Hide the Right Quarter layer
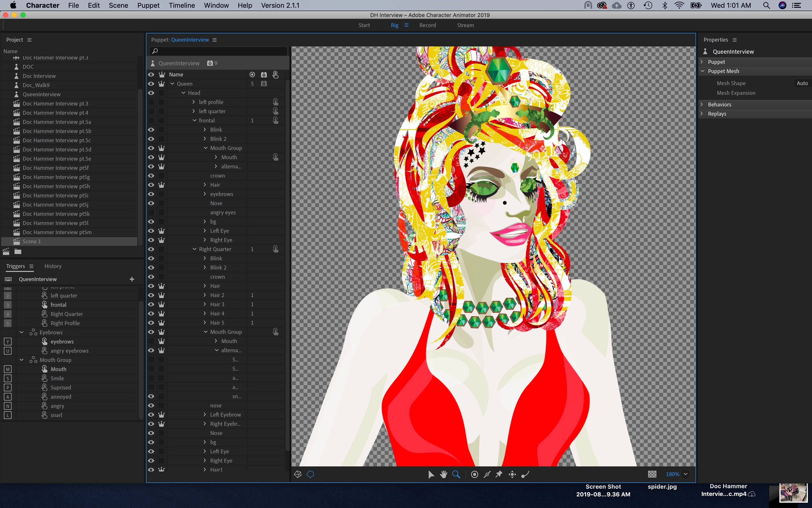The image size is (812, 508). point(151,249)
